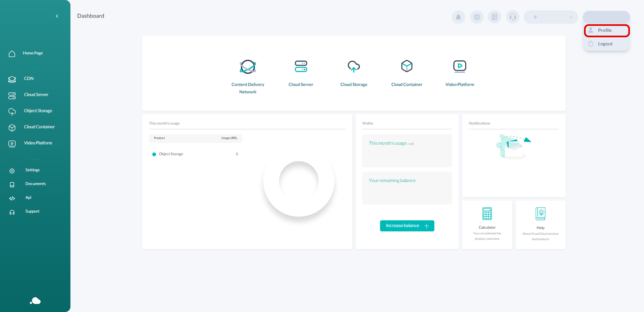Open the user account dropdown button

point(606,17)
